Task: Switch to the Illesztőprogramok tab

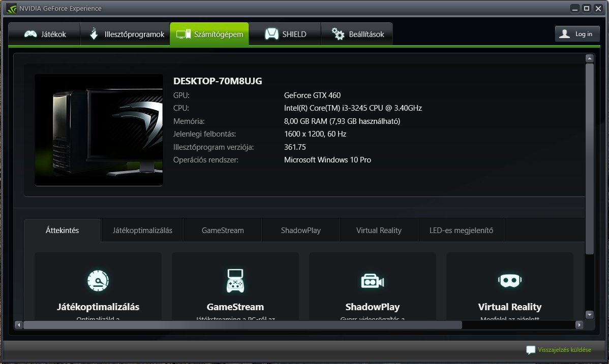Action: pyautogui.click(x=125, y=34)
